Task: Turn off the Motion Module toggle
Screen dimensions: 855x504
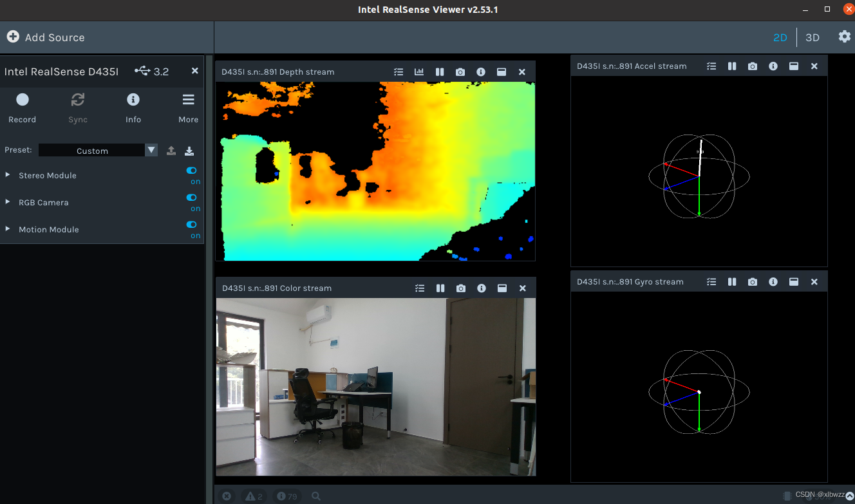Action: (191, 225)
